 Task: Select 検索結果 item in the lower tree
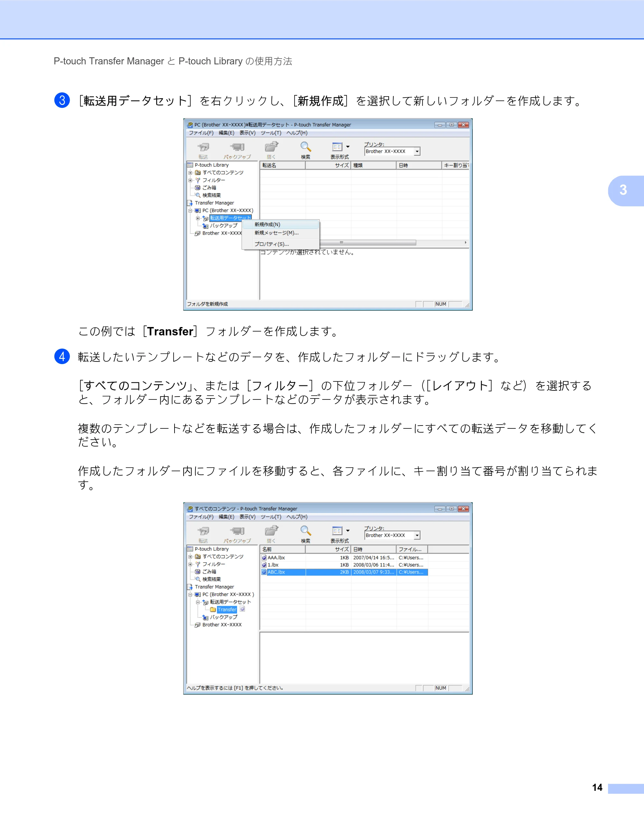pyautogui.click(x=212, y=579)
